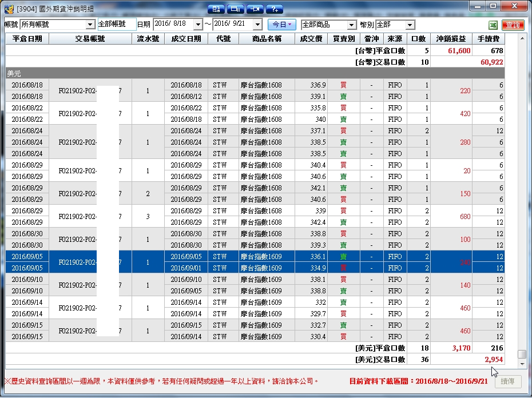Click the 60,922 台幣 net total
This screenshot has height=398, width=532.
click(x=491, y=62)
